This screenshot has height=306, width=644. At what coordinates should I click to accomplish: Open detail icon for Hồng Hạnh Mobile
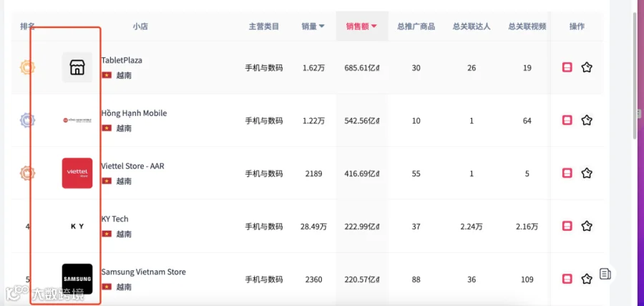pyautogui.click(x=567, y=120)
